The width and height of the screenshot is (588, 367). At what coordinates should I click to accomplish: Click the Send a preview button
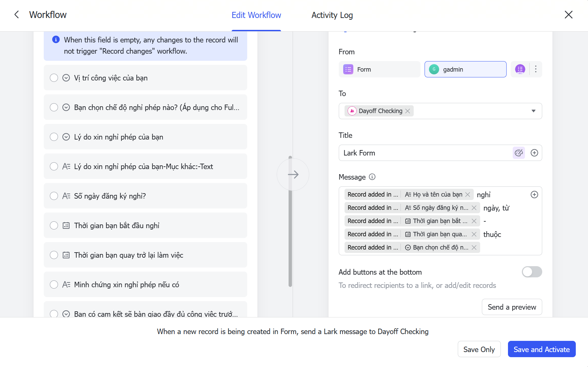click(511, 307)
